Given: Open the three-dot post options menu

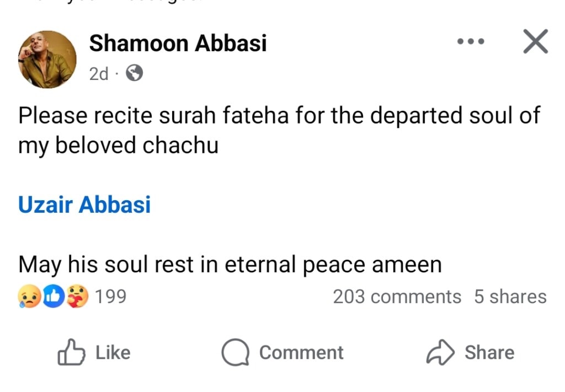Looking at the screenshot, I should click(x=471, y=41).
